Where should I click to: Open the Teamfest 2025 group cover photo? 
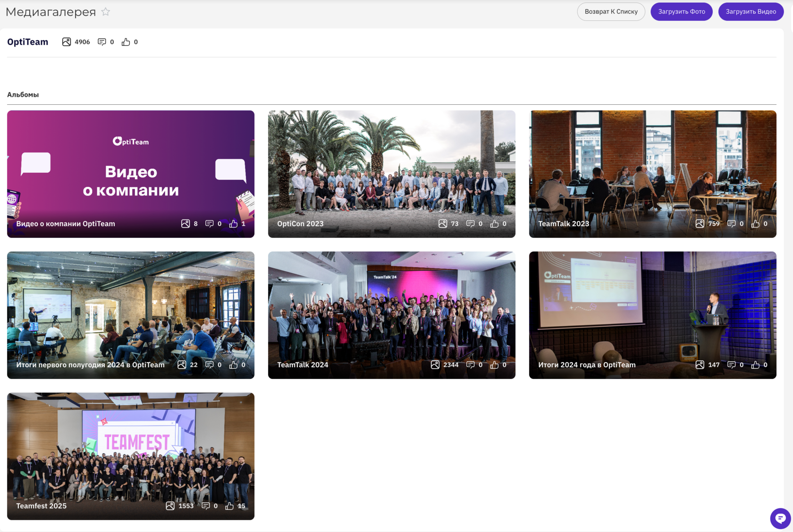click(x=131, y=456)
